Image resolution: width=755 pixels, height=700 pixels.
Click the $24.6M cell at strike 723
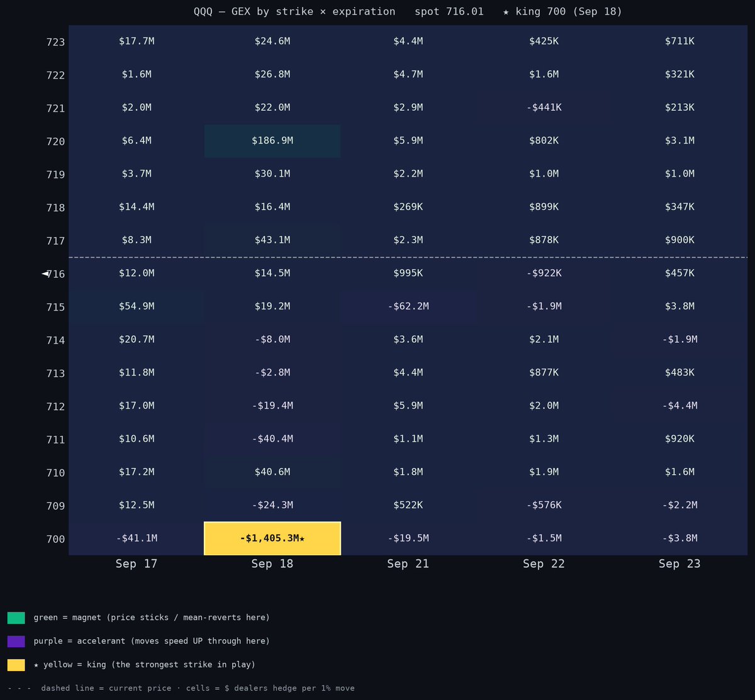click(x=272, y=42)
